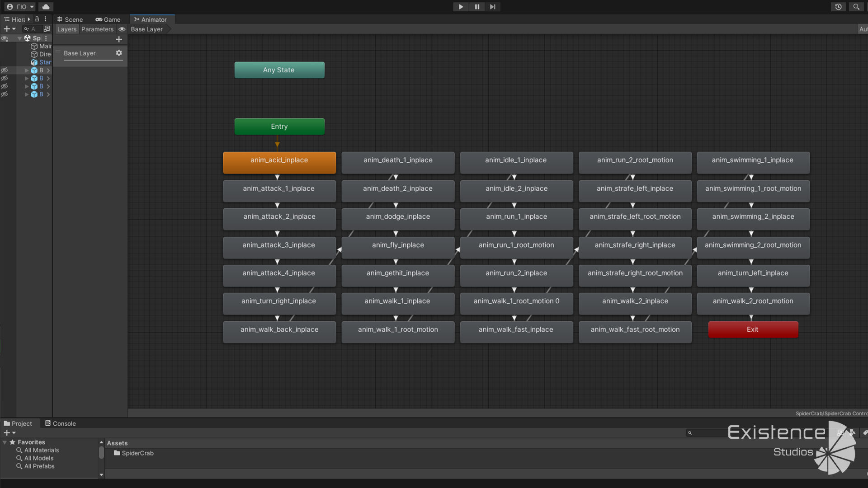Open the Parameters tab
This screenshot has width=868, height=488.
point(97,29)
